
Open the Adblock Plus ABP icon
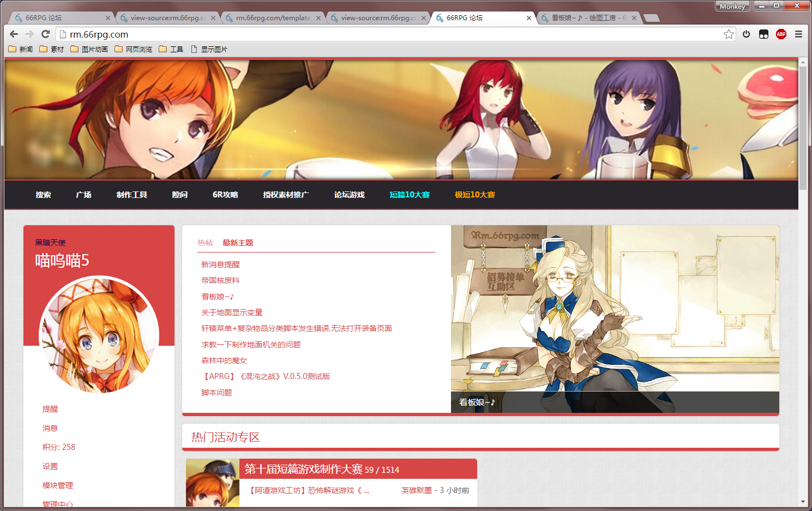pyautogui.click(x=781, y=34)
